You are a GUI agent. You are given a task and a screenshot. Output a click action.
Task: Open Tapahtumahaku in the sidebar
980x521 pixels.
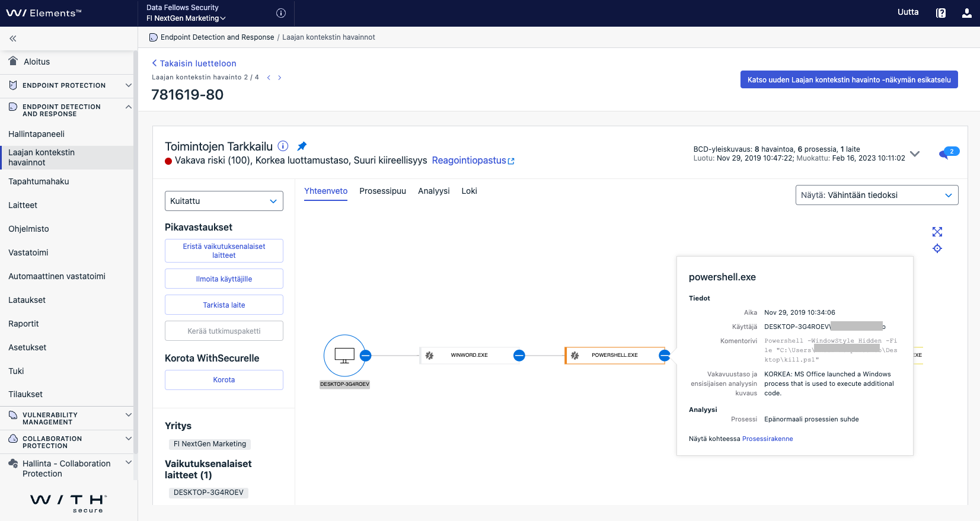tap(39, 181)
